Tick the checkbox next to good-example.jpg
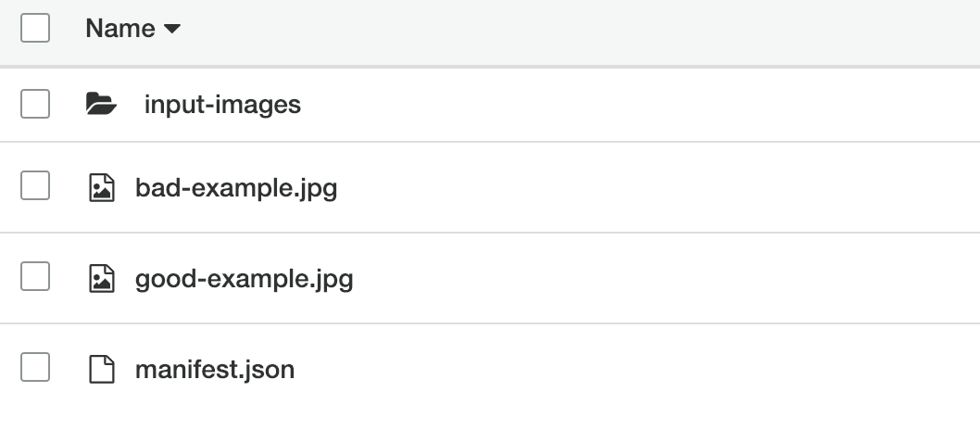This screenshot has height=430, width=980. [x=35, y=277]
